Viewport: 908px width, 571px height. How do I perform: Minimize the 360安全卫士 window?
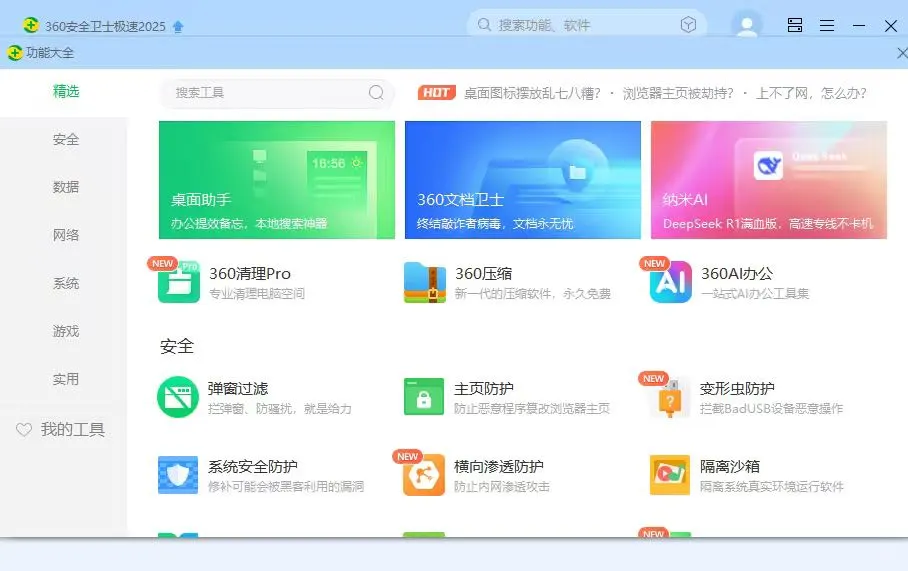coord(859,25)
